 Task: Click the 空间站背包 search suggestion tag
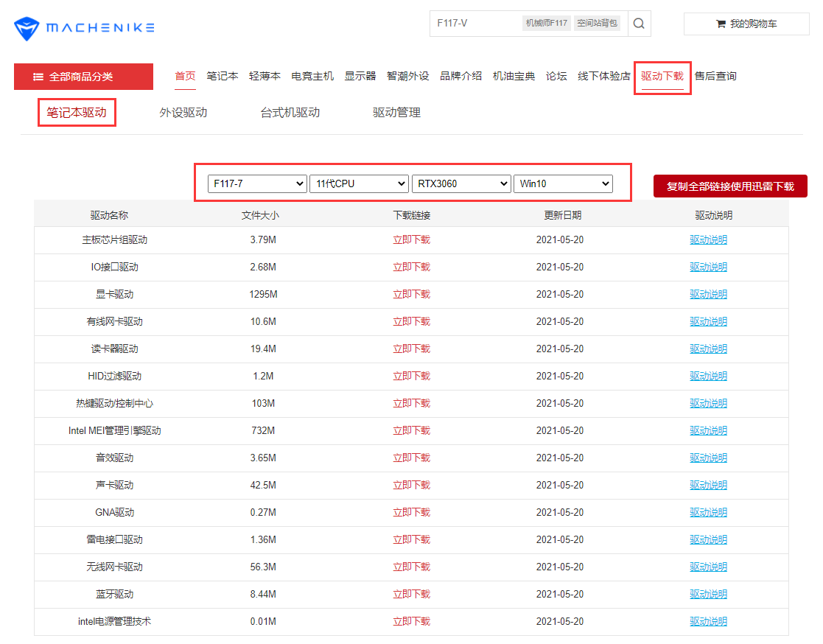pos(597,23)
